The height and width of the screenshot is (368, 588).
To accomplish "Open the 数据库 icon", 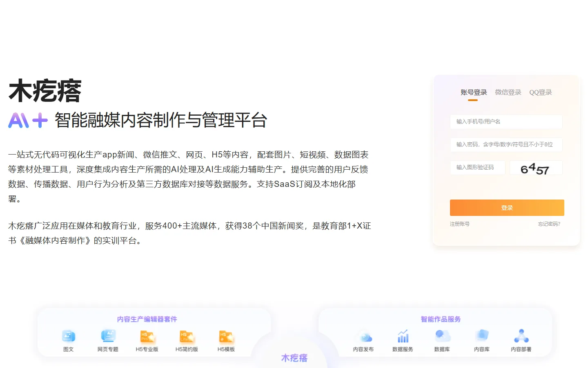I will (x=442, y=336).
